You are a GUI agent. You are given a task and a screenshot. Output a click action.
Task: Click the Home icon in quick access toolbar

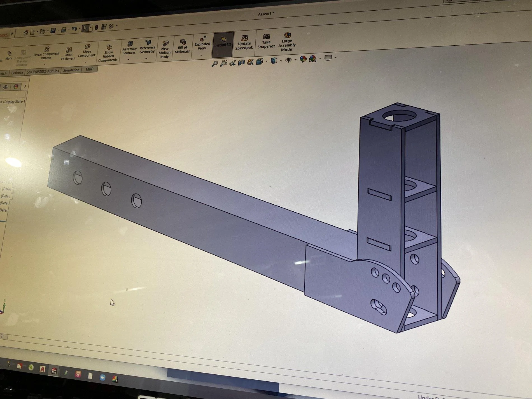pos(25,33)
